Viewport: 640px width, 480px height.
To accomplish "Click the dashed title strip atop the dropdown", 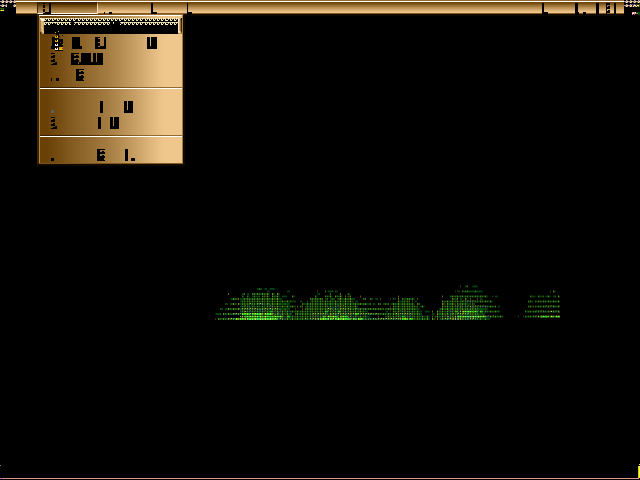I will [110, 23].
